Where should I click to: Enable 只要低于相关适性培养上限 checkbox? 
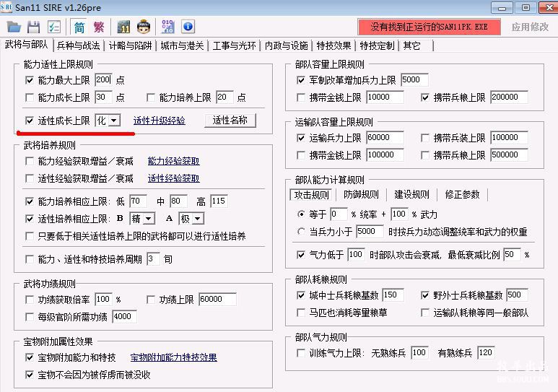tap(30, 236)
